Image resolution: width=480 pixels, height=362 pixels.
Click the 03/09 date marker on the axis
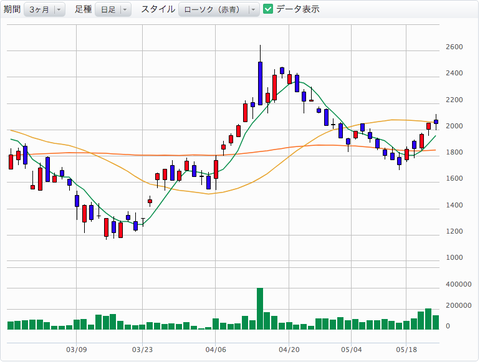[76, 350]
